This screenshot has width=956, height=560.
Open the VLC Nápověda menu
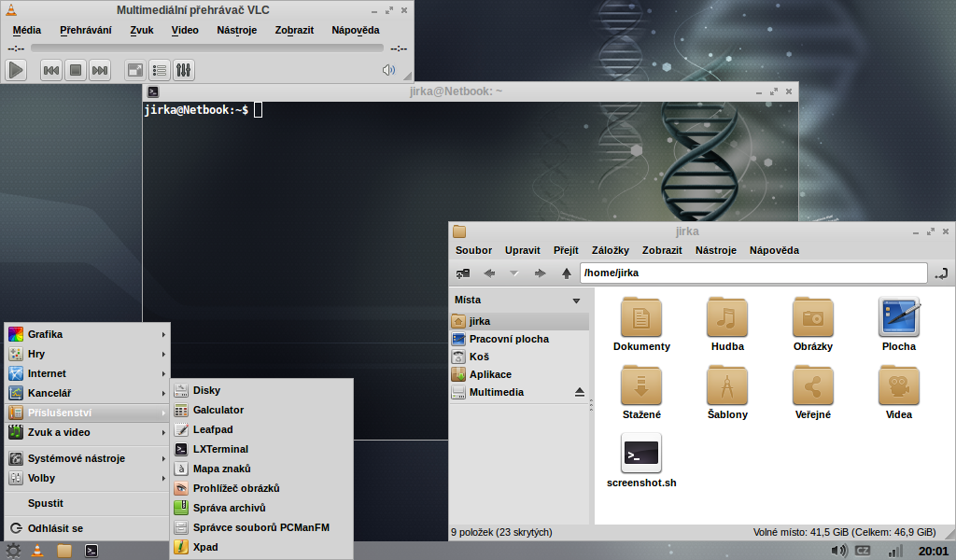coord(356,30)
